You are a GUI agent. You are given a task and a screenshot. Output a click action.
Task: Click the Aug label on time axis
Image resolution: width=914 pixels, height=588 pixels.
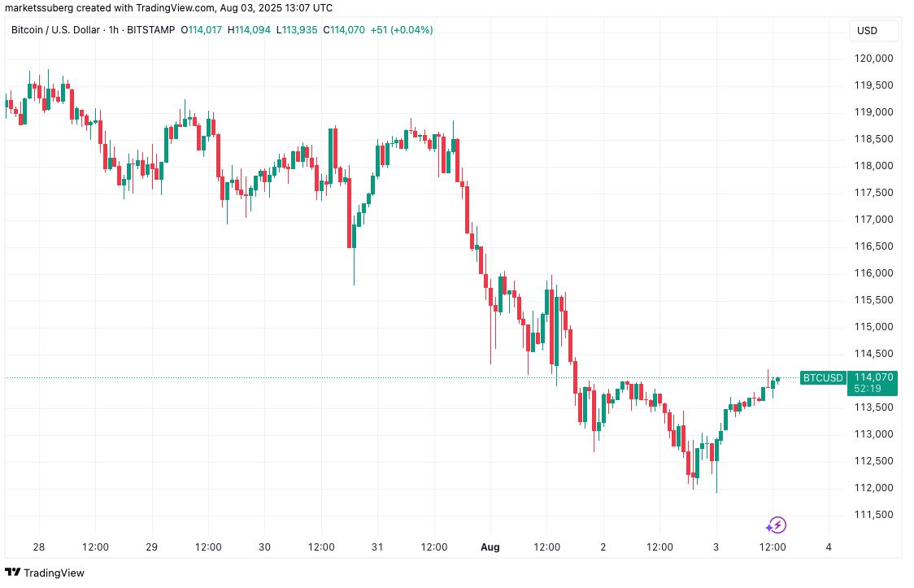[490, 547]
